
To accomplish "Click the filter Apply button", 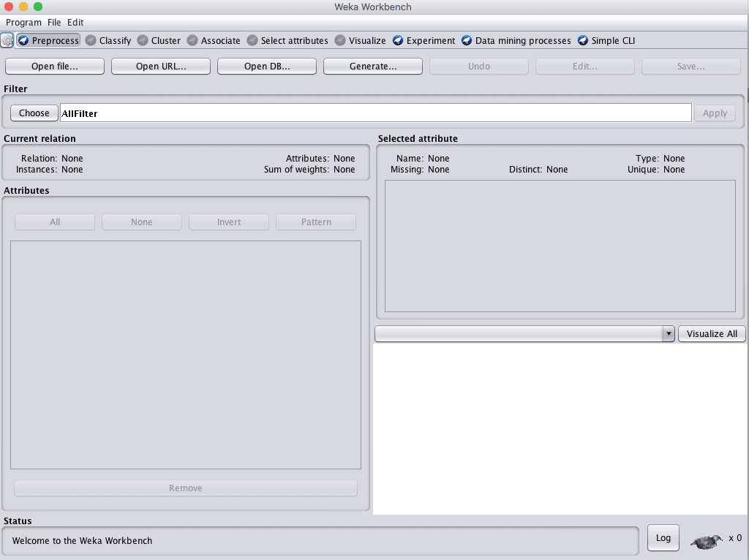I will coord(715,113).
